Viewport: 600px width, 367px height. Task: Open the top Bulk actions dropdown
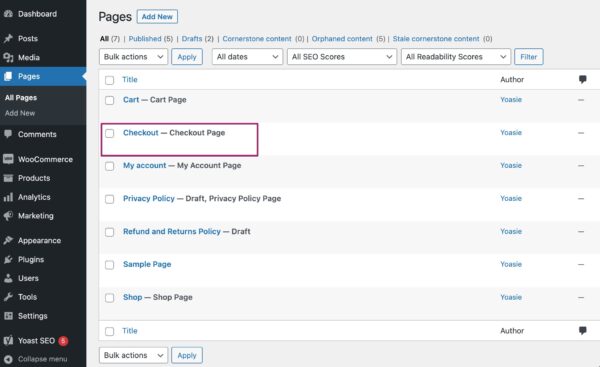(133, 57)
